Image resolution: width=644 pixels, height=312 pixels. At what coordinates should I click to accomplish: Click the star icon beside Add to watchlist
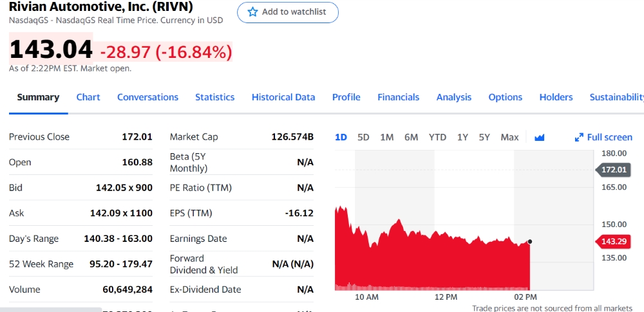click(252, 12)
